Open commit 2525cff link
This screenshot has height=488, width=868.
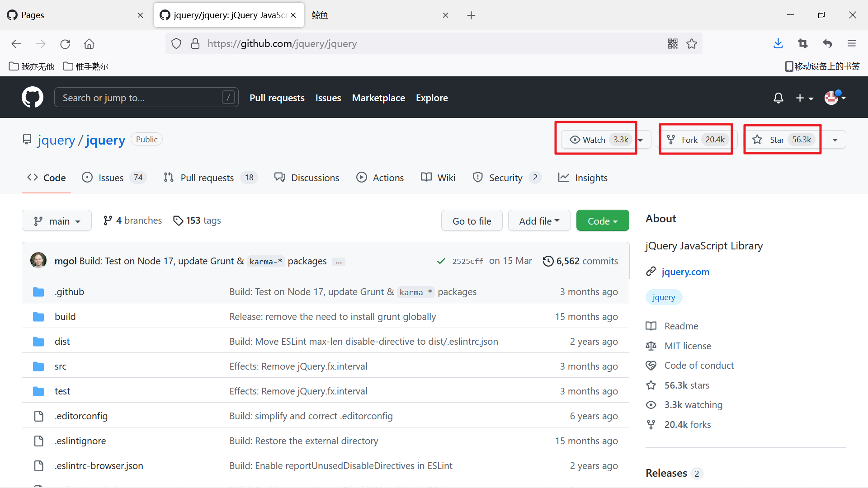point(468,261)
